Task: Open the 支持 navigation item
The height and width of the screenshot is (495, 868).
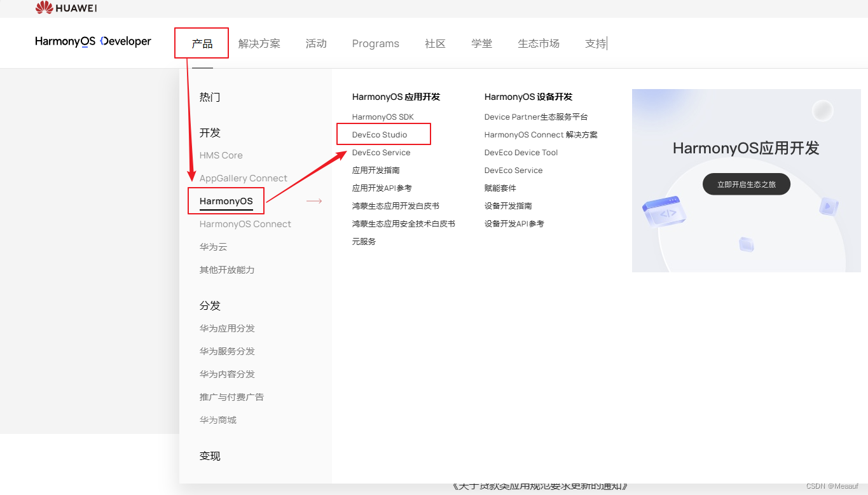Action: point(594,43)
